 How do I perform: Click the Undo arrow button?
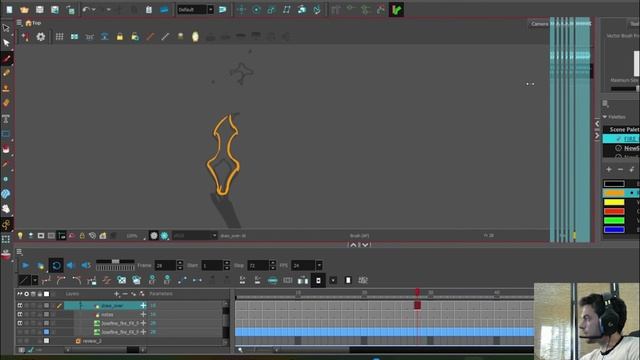pos(86,9)
